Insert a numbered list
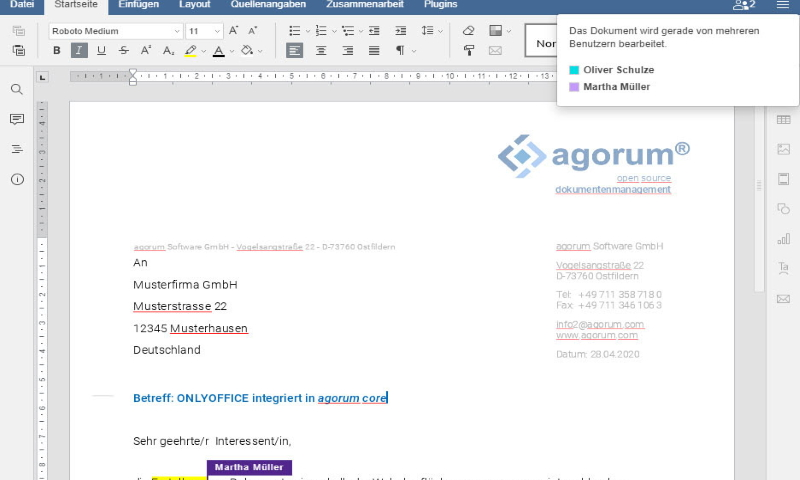 tap(321, 31)
